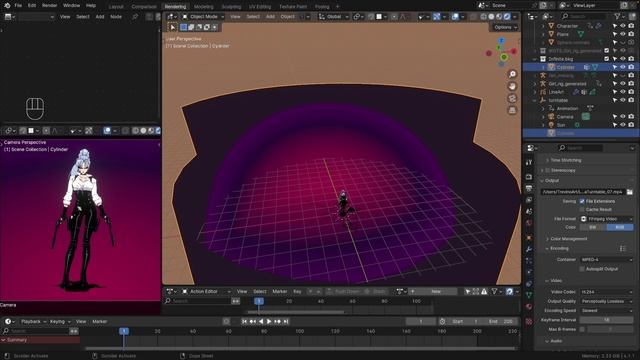Open the Material properties tab
The width and height of the screenshot is (640, 360).
click(529, 307)
